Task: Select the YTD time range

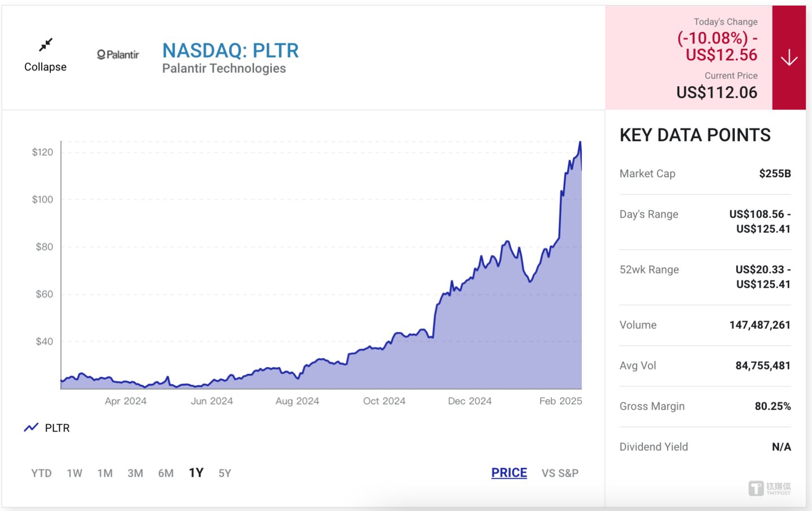Action: tap(41, 473)
